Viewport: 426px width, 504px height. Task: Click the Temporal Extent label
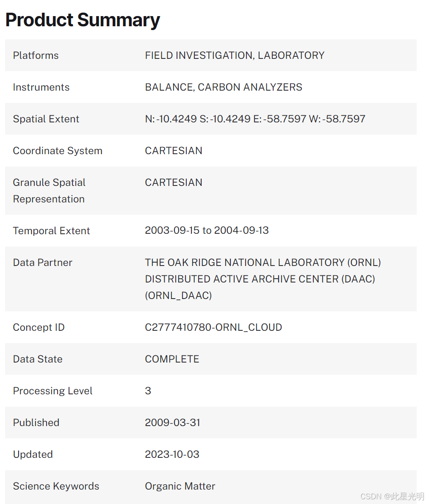[51, 231]
